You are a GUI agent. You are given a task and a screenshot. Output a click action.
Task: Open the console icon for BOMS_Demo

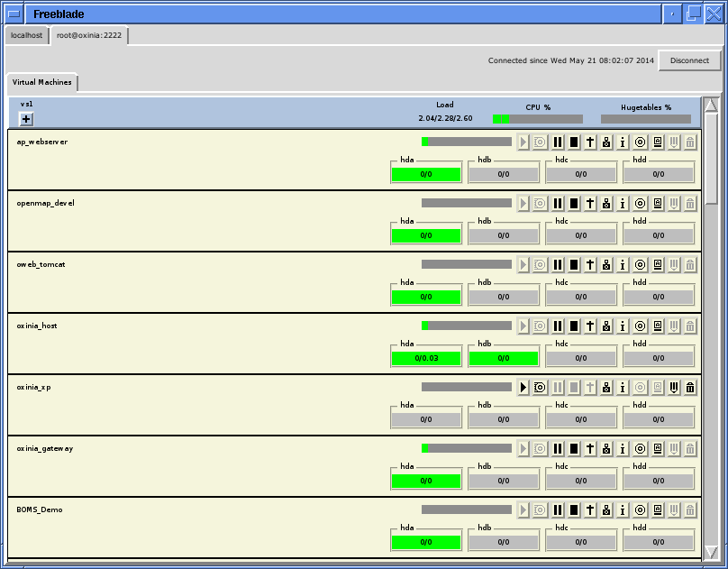click(656, 509)
